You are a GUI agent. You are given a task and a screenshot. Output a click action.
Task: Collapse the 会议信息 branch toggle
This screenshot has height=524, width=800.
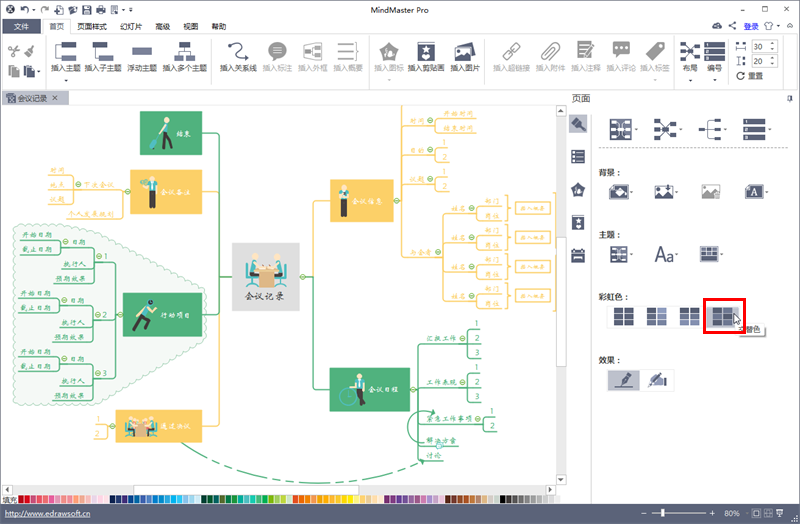(x=397, y=201)
